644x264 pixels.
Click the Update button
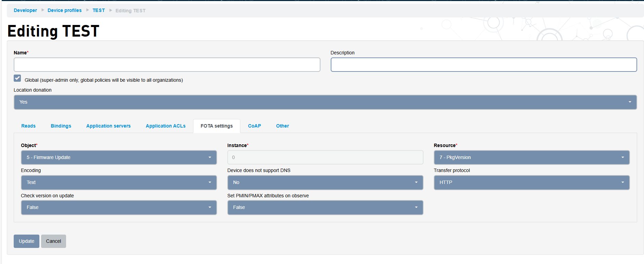(x=26, y=241)
